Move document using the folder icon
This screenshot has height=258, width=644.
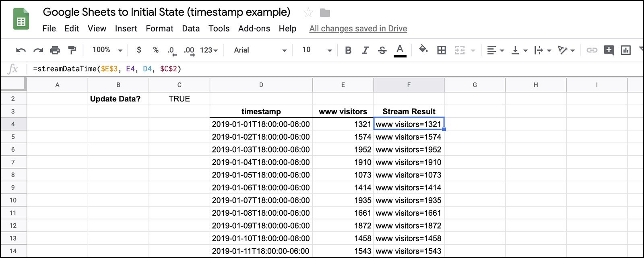(x=325, y=13)
